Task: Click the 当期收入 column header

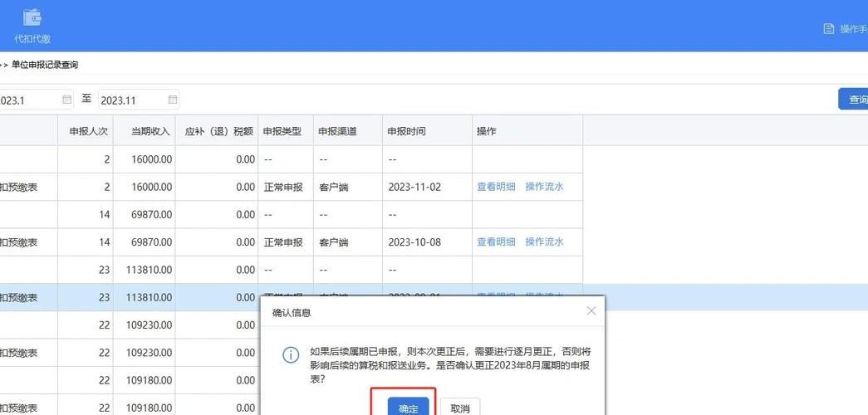Action: point(150,131)
